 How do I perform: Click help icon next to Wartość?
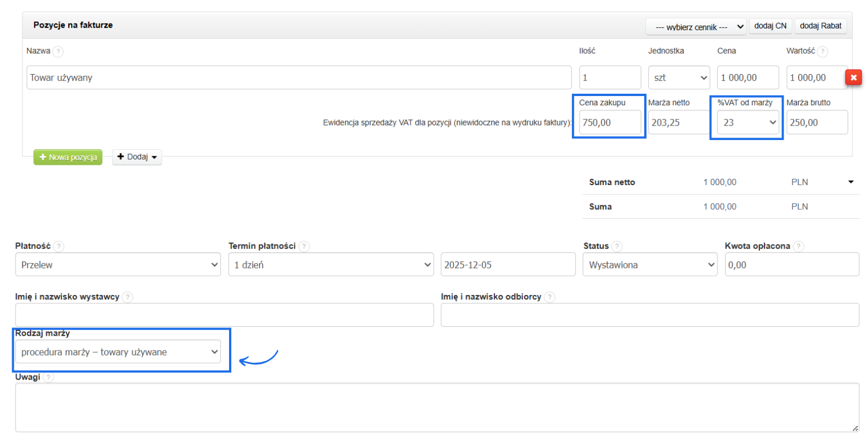click(x=822, y=51)
